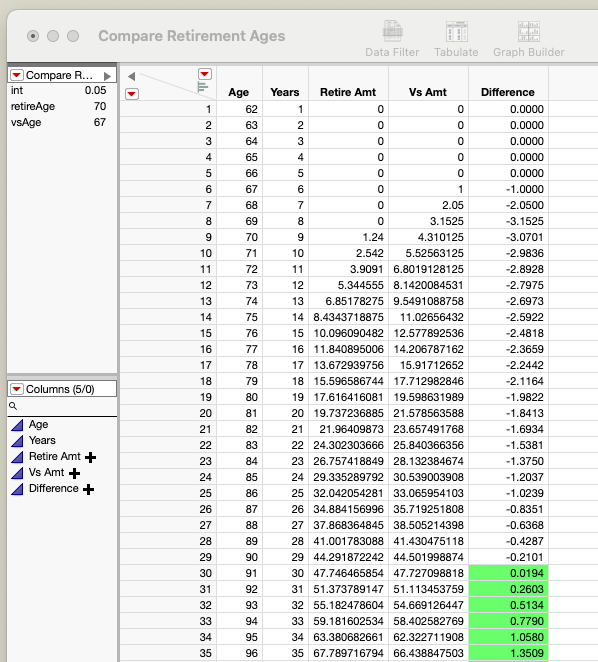Screen dimensions: 598x662
Task: Click the left arrow to collapse side panels
Action: [x=131, y=76]
